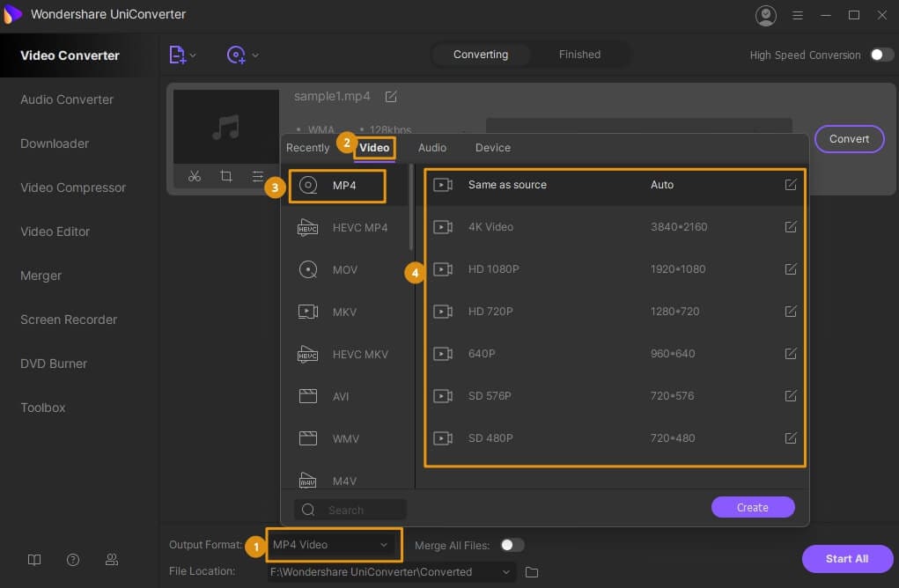This screenshot has width=899, height=588.
Task: Click the Add Files icon
Action: (177, 55)
